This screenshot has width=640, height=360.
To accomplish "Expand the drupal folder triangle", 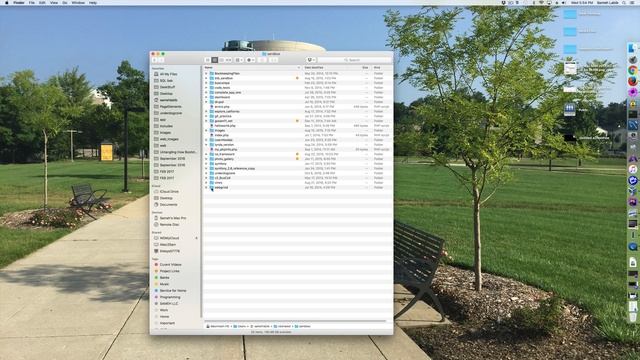I will pos(207,102).
